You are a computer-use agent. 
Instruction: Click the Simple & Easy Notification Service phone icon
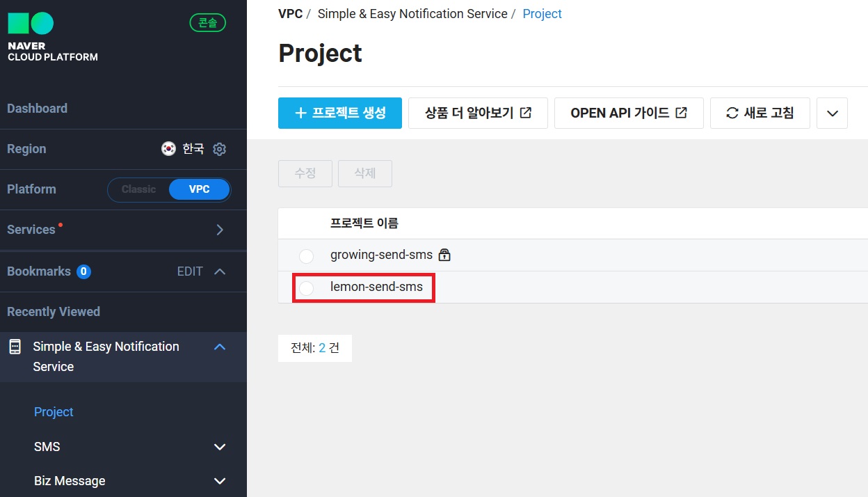click(x=15, y=347)
